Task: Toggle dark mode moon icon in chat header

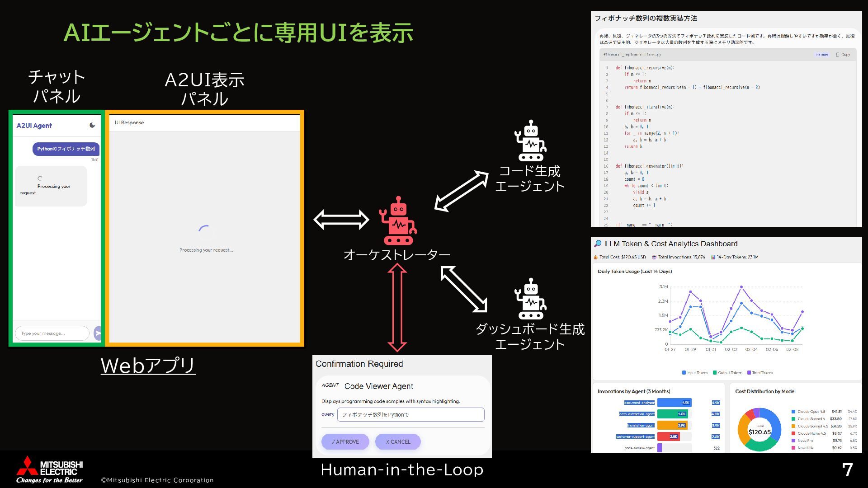Action: pyautogui.click(x=92, y=125)
